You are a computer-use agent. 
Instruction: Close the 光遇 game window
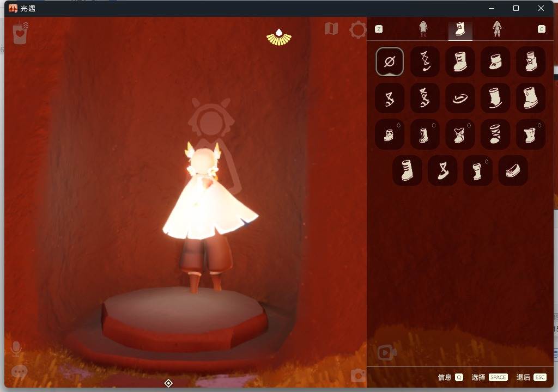point(541,8)
